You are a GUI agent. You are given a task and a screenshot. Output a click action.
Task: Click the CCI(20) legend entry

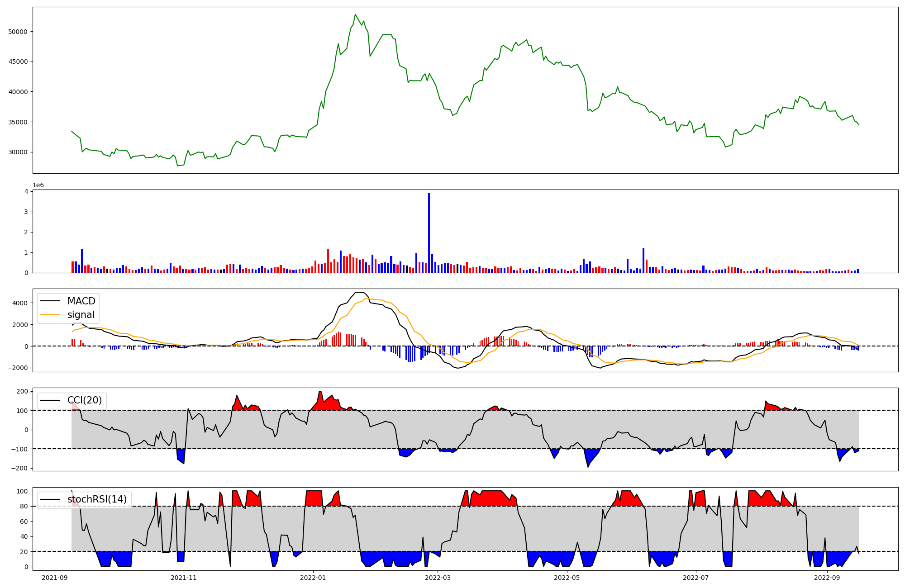85,400
